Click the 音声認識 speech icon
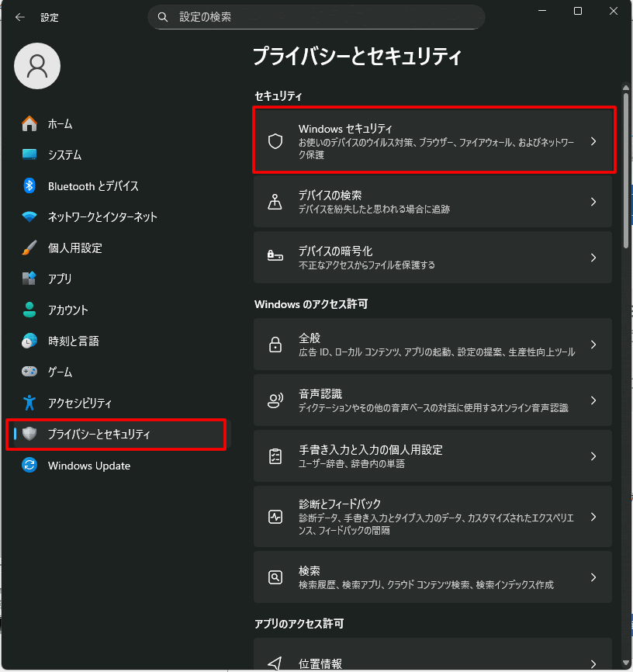The image size is (633, 672). click(x=275, y=400)
